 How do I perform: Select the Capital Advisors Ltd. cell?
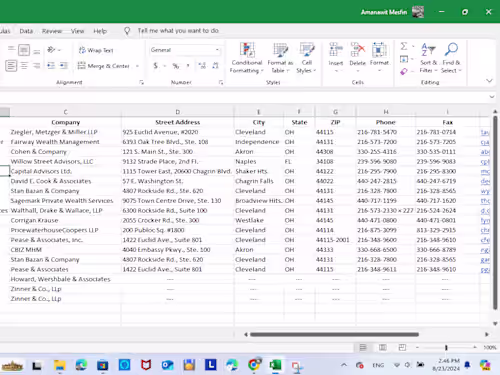point(65,171)
